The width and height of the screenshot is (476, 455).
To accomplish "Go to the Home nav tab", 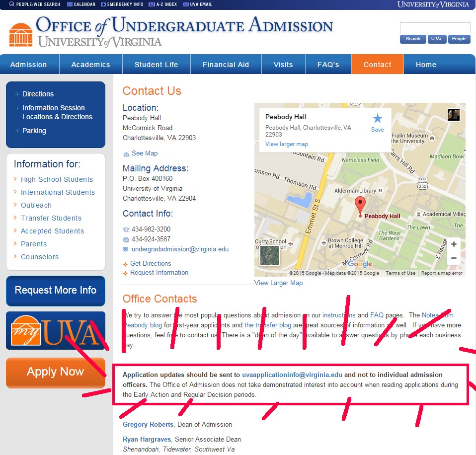I will point(426,65).
